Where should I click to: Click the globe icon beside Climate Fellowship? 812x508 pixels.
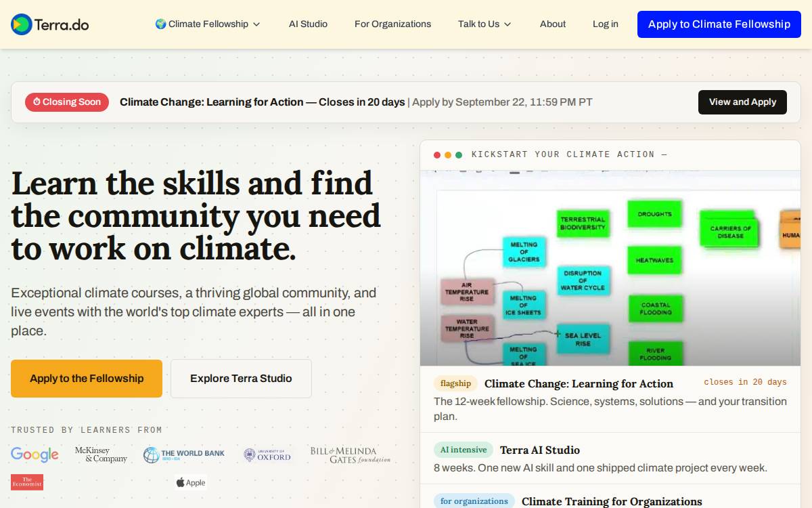(x=160, y=24)
